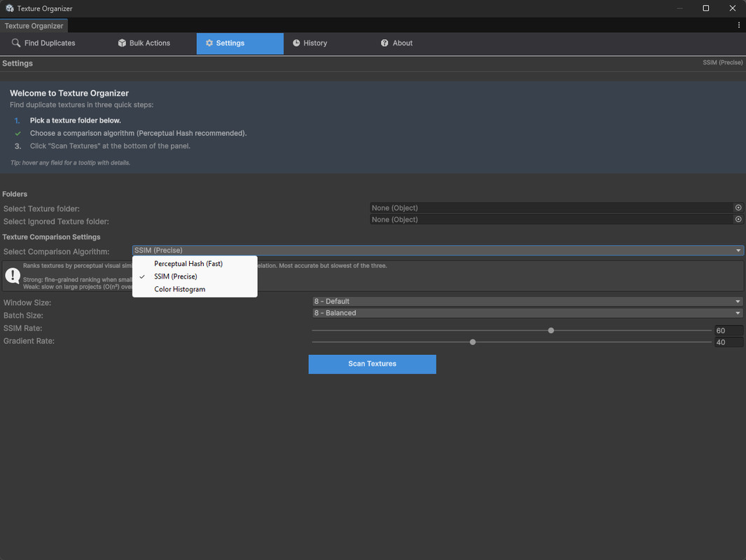Viewport: 746px width, 560px height.
Task: Click the "Tip: hover any field" hint
Action: pos(70,162)
